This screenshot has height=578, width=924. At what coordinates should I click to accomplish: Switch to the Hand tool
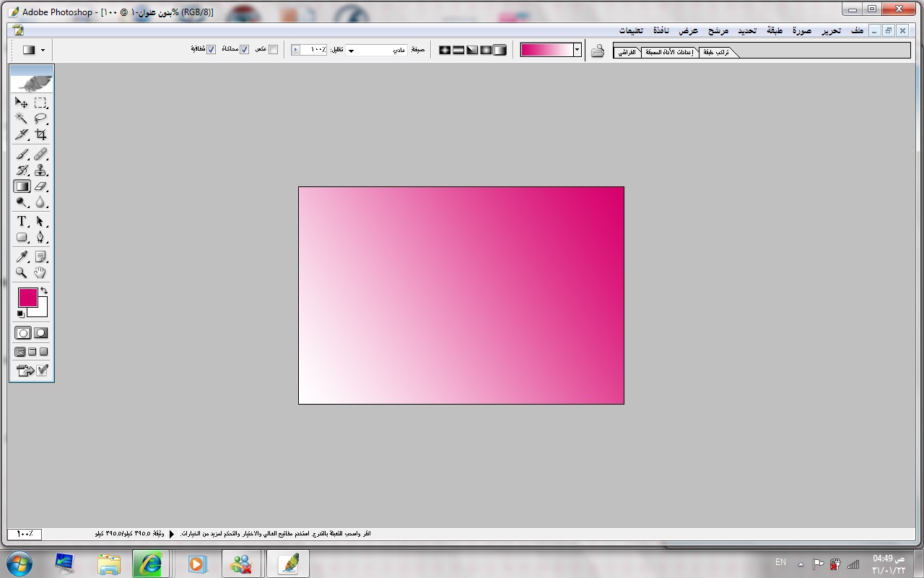40,273
